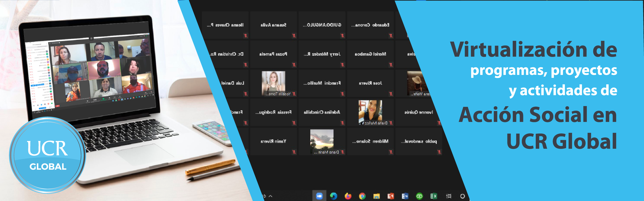Click muted mic icon on GUIDO.ANGULO tile
644x201 pixels.
click(x=342, y=36)
